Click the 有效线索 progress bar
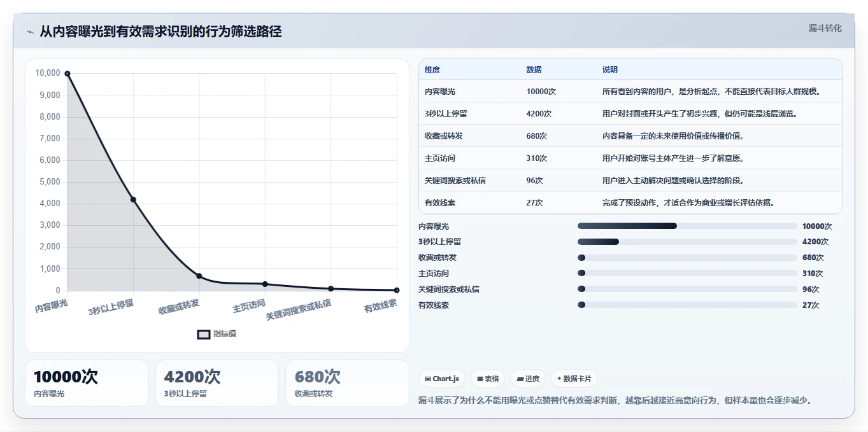 click(687, 305)
